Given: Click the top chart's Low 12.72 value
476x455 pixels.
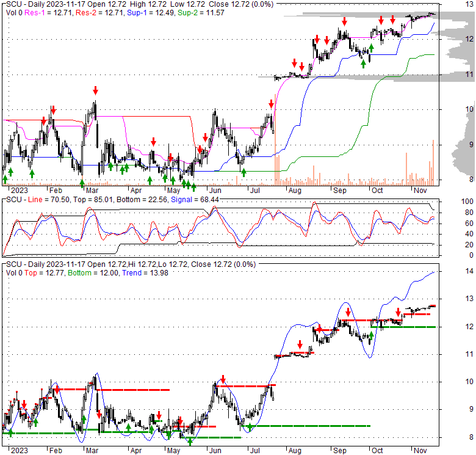Looking at the screenshot, I should coord(187,4).
